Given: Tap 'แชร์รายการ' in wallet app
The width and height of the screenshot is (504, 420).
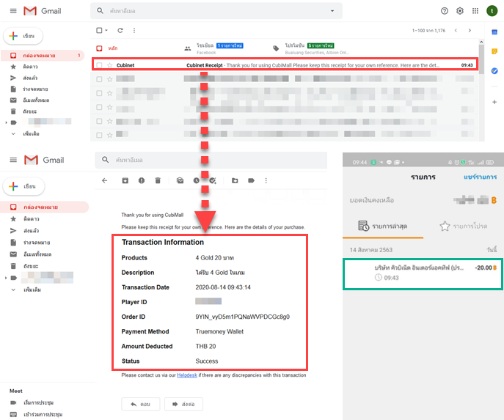Looking at the screenshot, I should click(x=481, y=177).
